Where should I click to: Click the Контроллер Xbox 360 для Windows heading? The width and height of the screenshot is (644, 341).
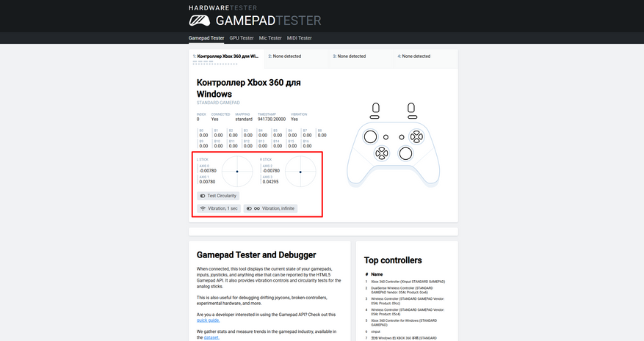pyautogui.click(x=248, y=88)
